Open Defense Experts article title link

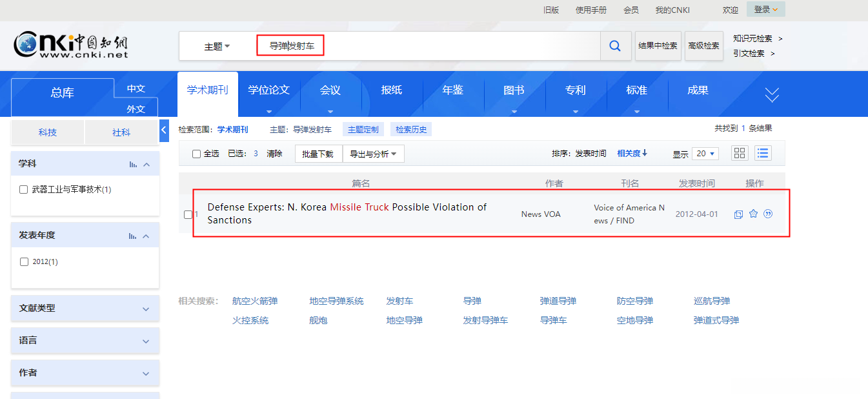coord(347,214)
